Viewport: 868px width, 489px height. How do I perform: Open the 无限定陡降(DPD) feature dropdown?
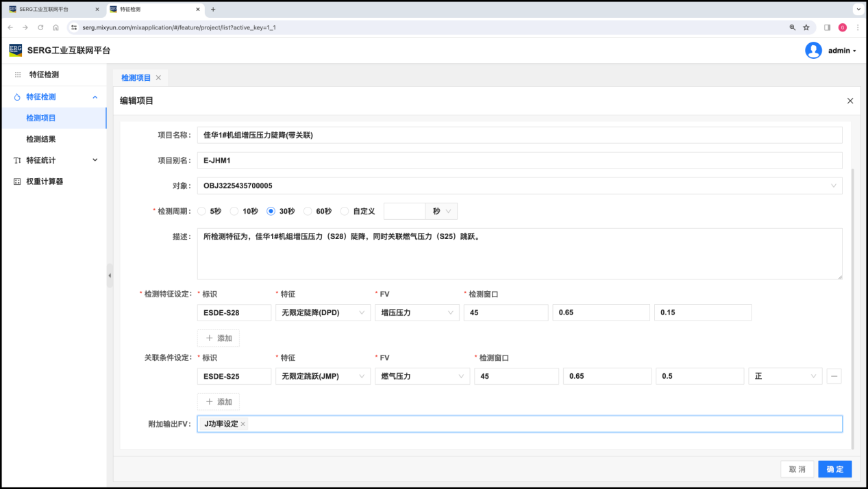pyautogui.click(x=323, y=312)
